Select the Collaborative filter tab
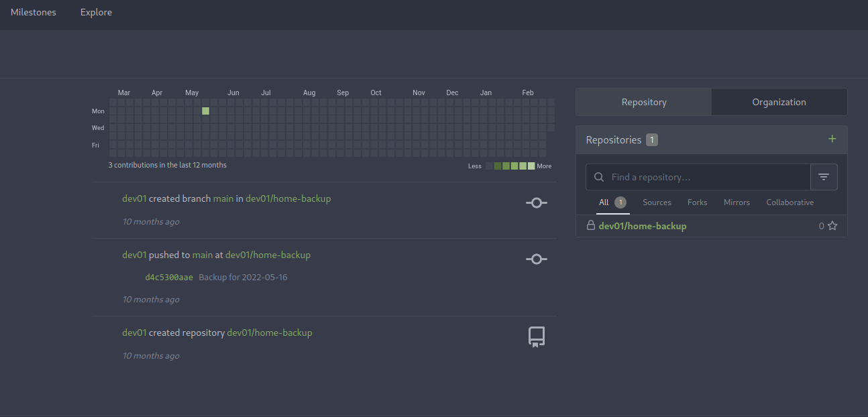The width and height of the screenshot is (868, 417). click(x=790, y=202)
